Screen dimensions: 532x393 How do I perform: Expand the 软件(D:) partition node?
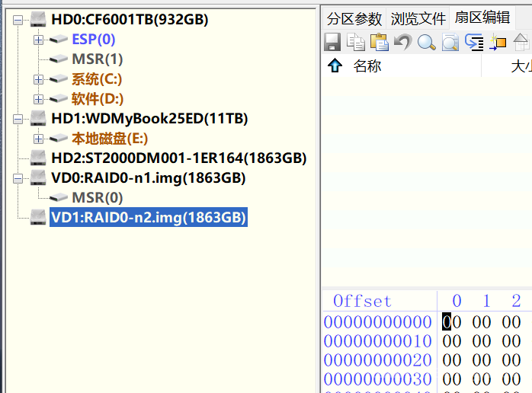pos(38,99)
